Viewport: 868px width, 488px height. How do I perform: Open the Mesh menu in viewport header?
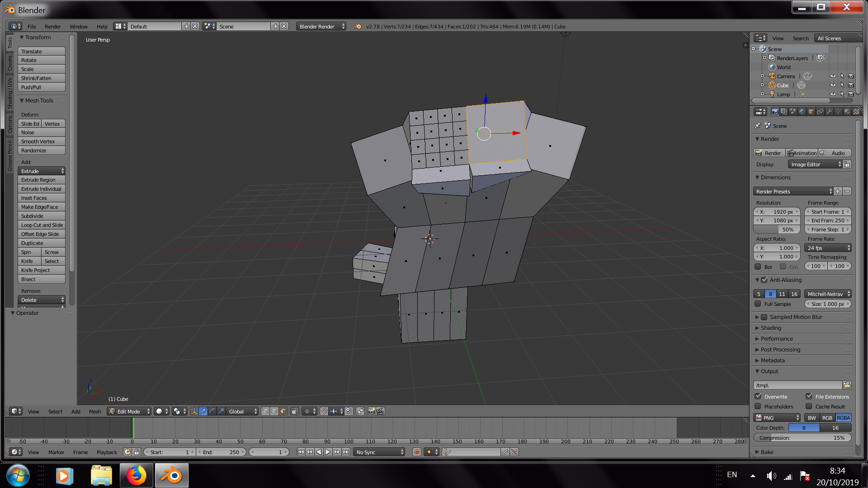point(95,411)
